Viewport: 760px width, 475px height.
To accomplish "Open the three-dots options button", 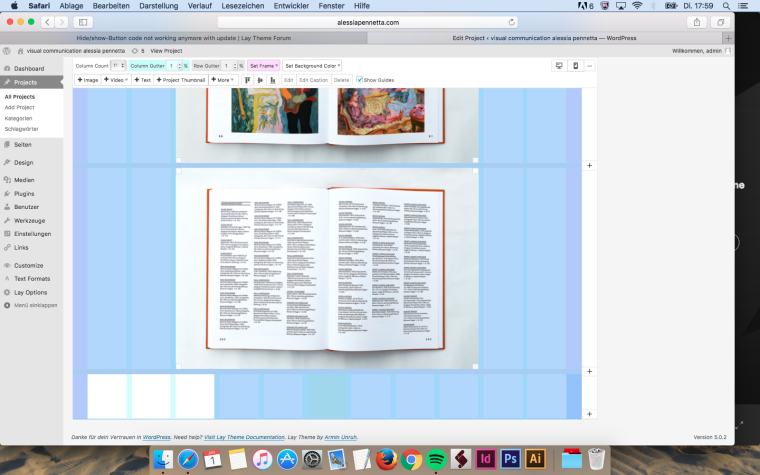I will tap(589, 65).
